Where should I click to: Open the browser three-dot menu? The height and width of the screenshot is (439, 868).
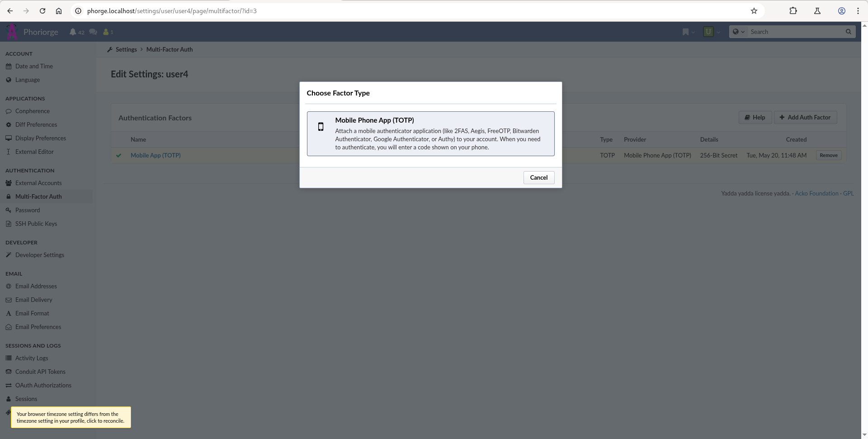tap(858, 11)
